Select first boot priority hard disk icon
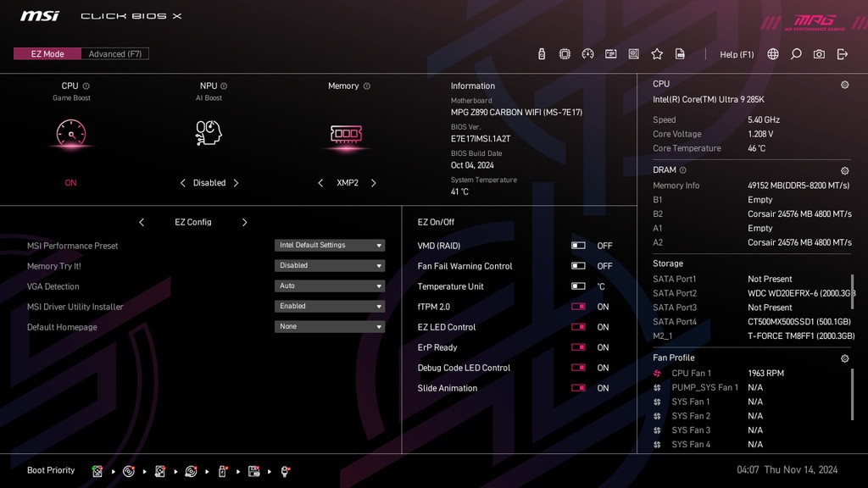Viewport: 868px width, 488px height. pos(97,471)
